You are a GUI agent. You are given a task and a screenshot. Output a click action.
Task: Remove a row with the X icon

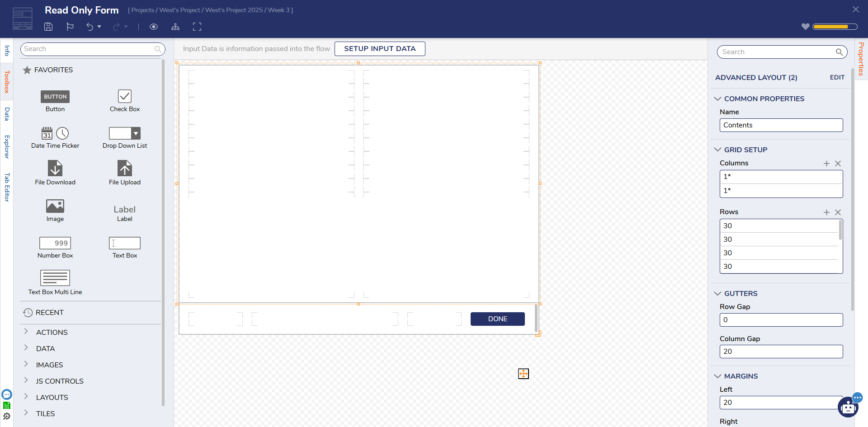point(838,212)
